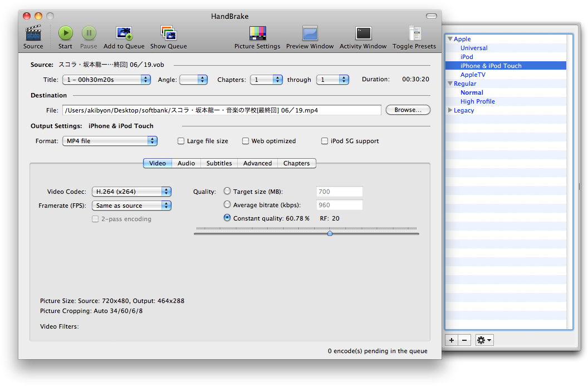Click '0 encode(s) pending in the queue' status

(x=378, y=351)
